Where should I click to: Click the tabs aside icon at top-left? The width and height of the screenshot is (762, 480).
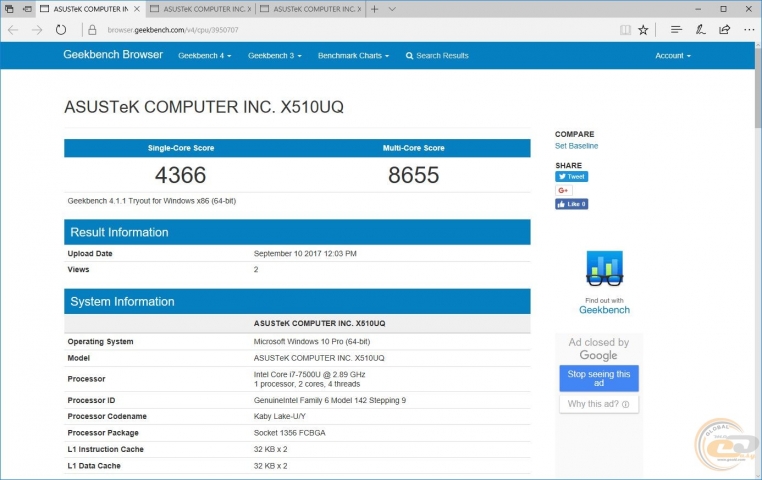coord(9,9)
